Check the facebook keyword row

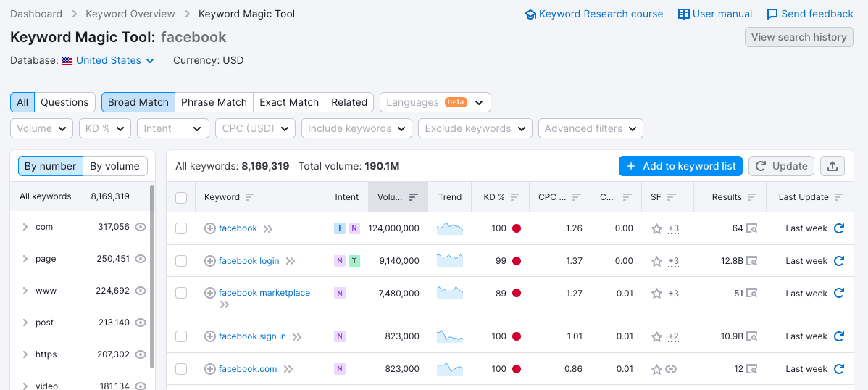[x=181, y=228]
